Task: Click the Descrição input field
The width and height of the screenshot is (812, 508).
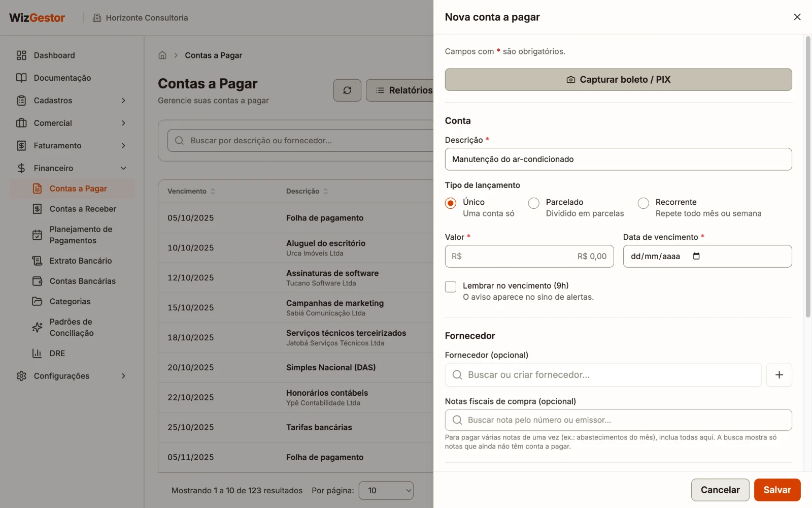Action: [618, 160]
